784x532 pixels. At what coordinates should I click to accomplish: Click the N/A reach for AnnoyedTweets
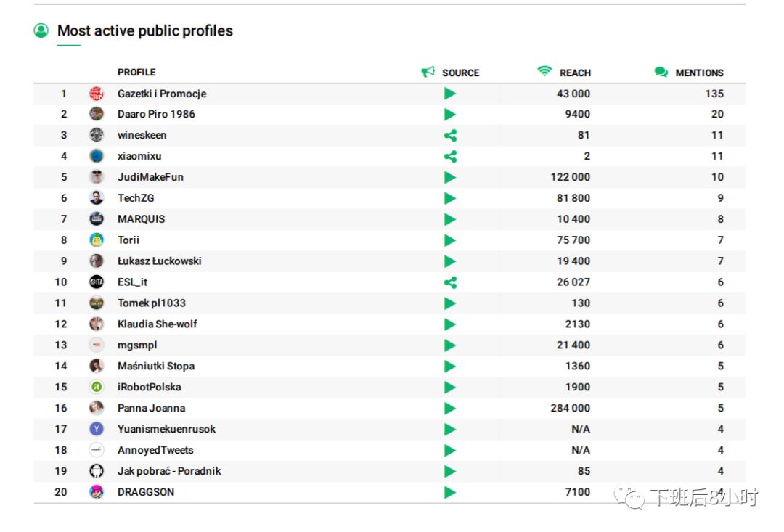[581, 451]
